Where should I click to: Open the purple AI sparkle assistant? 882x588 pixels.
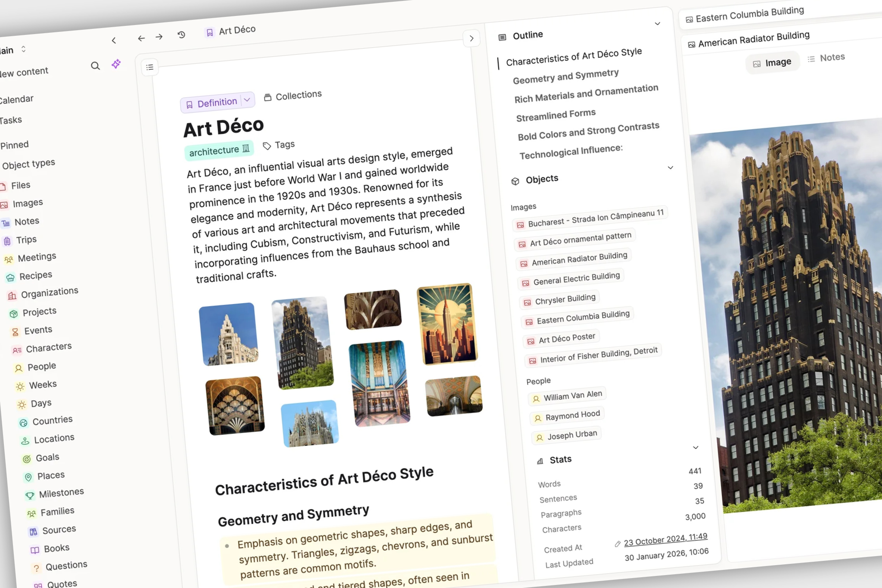point(116,64)
